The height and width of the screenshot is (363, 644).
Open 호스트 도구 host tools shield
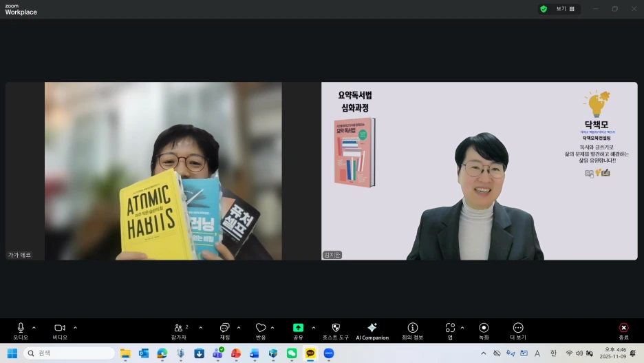point(336,331)
